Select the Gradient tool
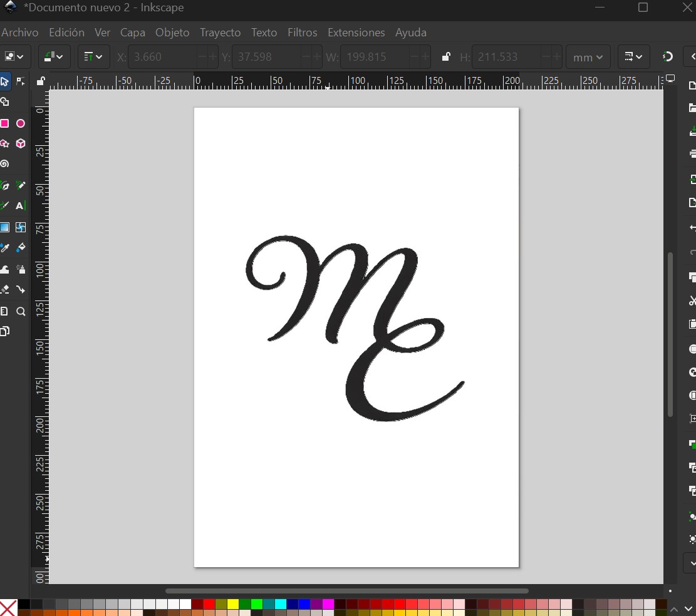696x616 pixels. pos(5,227)
